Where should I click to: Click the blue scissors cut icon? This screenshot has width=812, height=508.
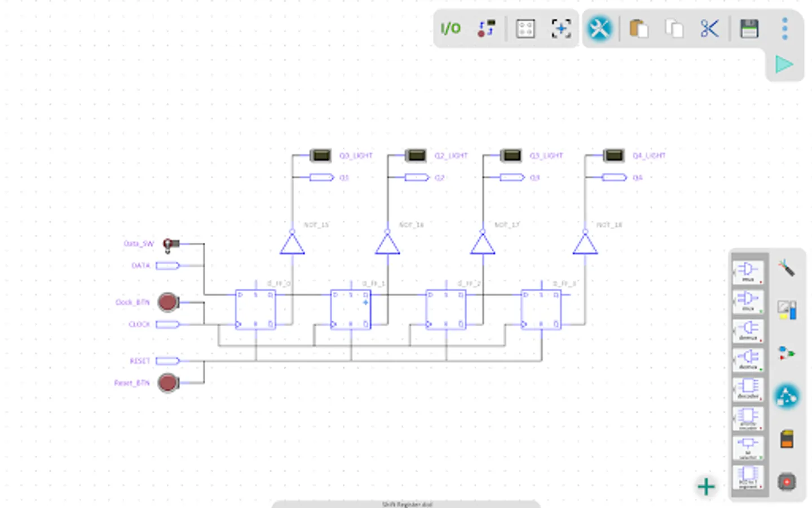point(710,28)
